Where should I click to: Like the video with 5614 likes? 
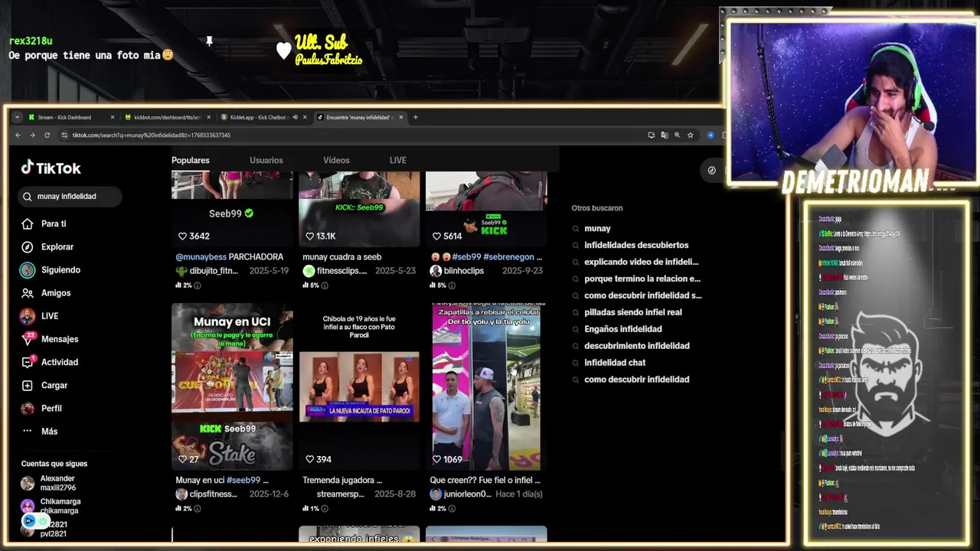[436, 236]
